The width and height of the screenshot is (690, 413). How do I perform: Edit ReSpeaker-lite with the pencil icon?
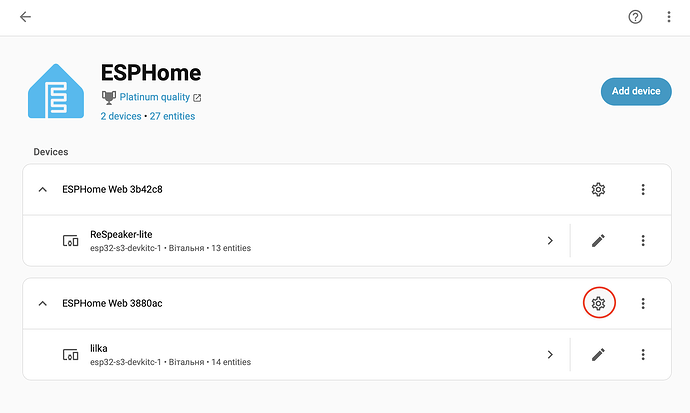598,240
